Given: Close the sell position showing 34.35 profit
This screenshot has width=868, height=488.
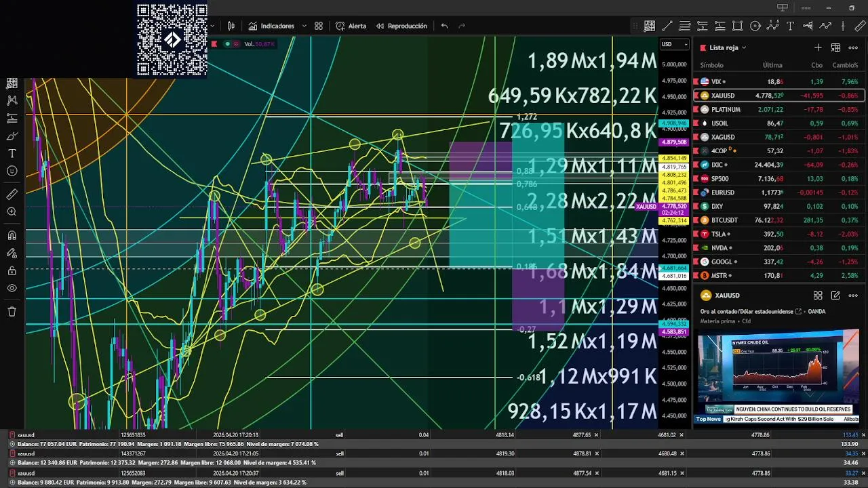Looking at the screenshot, I should [x=863, y=453].
